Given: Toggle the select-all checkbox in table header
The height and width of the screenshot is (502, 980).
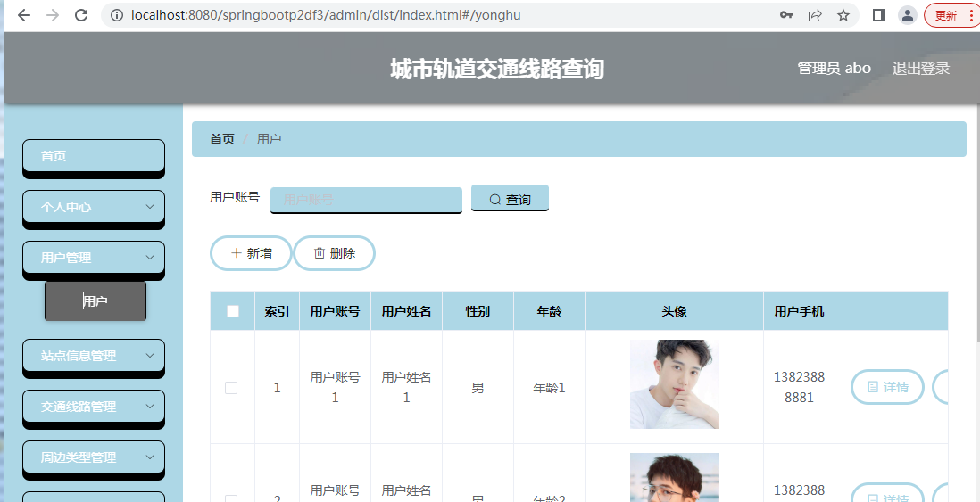Looking at the screenshot, I should (233, 311).
